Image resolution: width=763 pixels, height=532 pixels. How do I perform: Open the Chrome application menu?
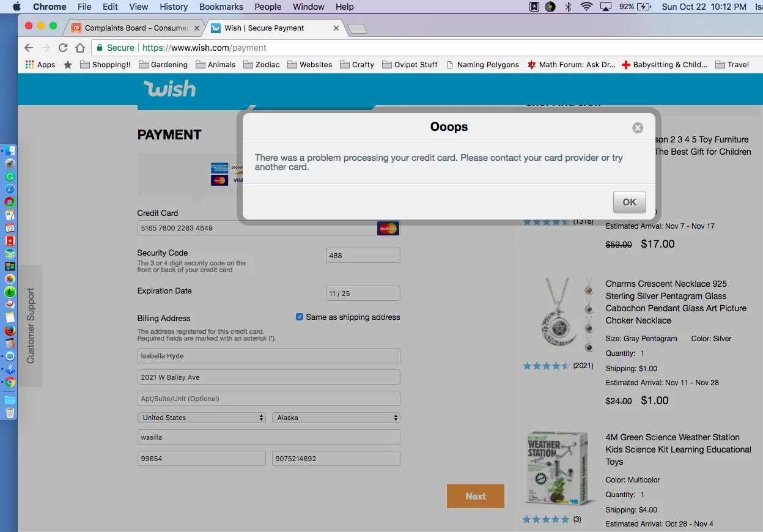click(x=50, y=7)
